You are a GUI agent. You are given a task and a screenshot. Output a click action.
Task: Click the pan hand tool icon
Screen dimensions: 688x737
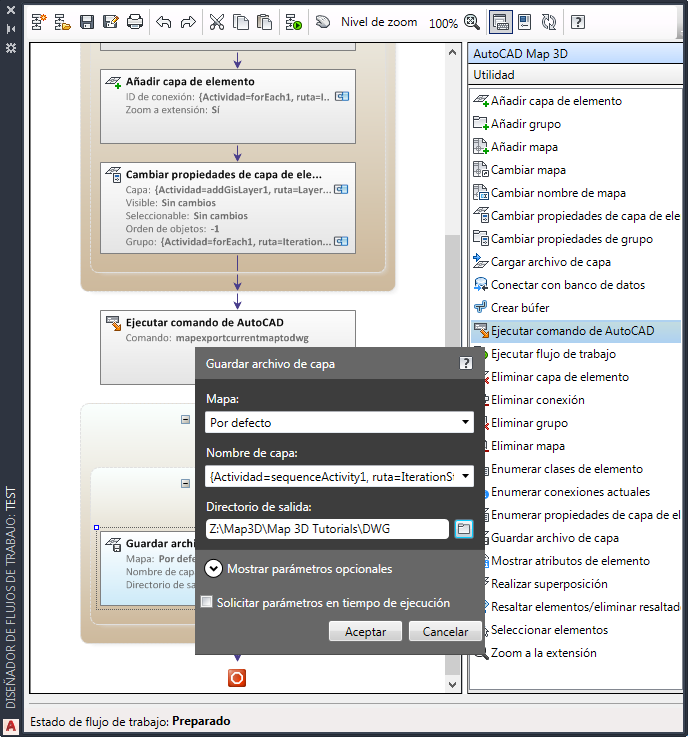tap(323, 22)
